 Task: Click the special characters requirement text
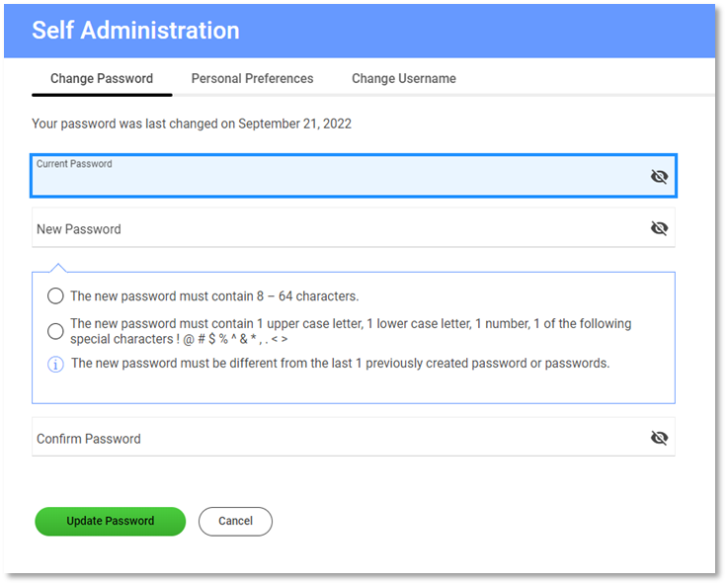[x=351, y=331]
